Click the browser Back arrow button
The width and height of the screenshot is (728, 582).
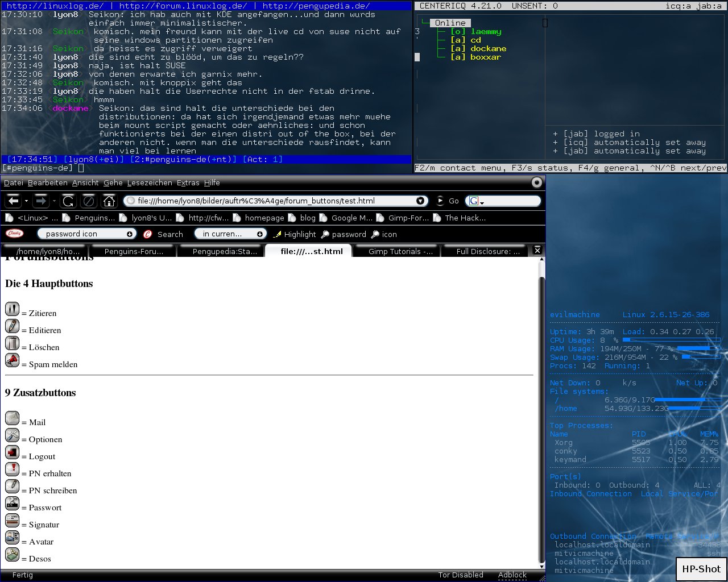14,201
